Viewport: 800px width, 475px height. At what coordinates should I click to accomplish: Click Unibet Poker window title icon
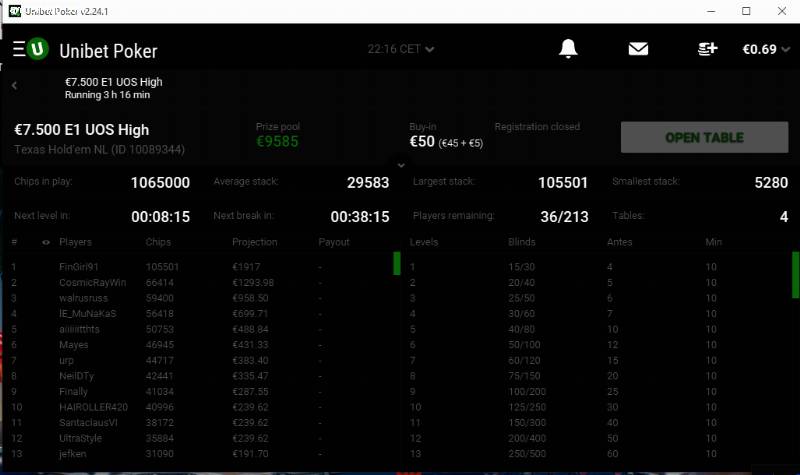(x=15, y=11)
